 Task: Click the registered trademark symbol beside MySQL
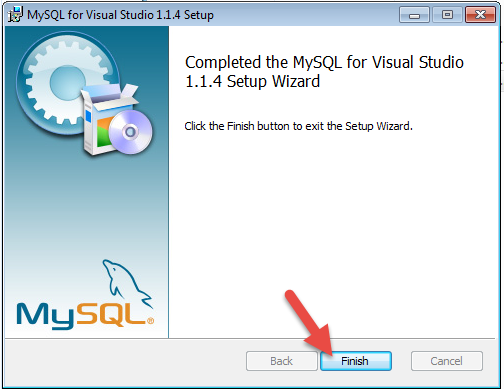click(150, 321)
